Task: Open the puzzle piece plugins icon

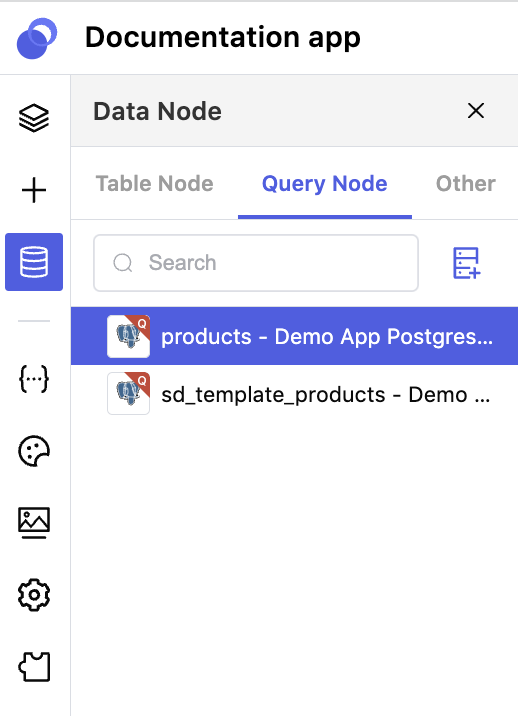Action: [34, 667]
